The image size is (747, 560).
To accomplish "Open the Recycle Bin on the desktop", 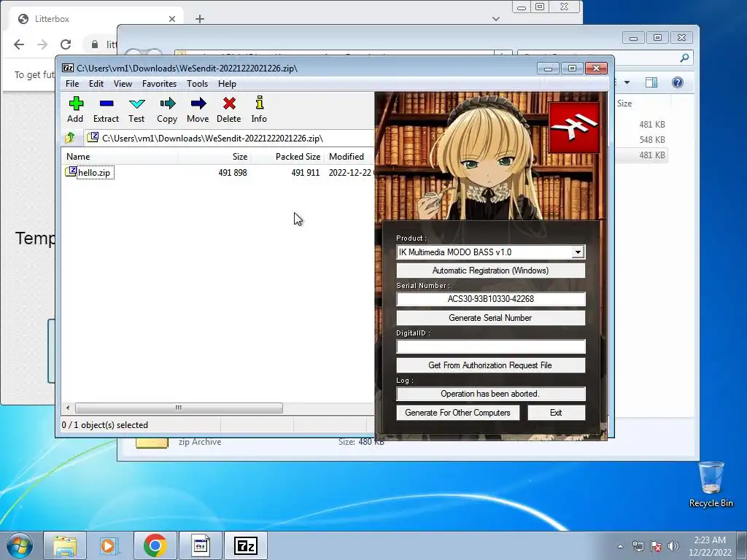I will point(711,485).
